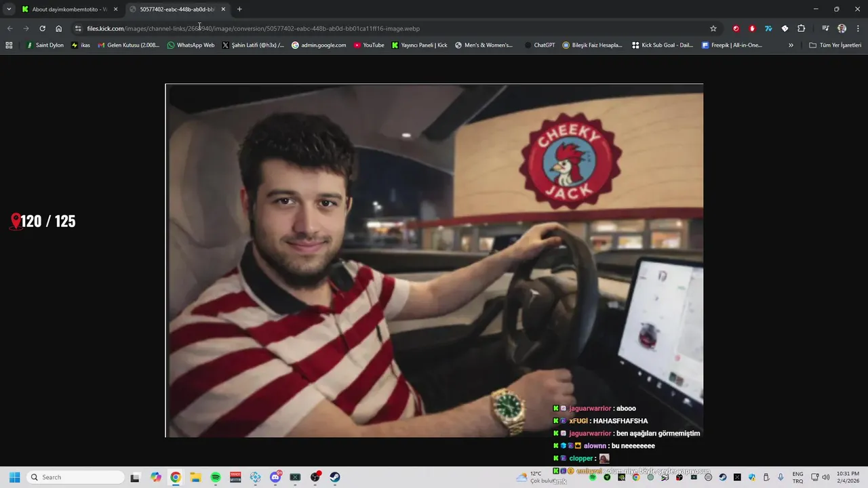Viewport: 868px width, 488px height.
Task: Open the Windows Start menu
Action: (x=14, y=477)
